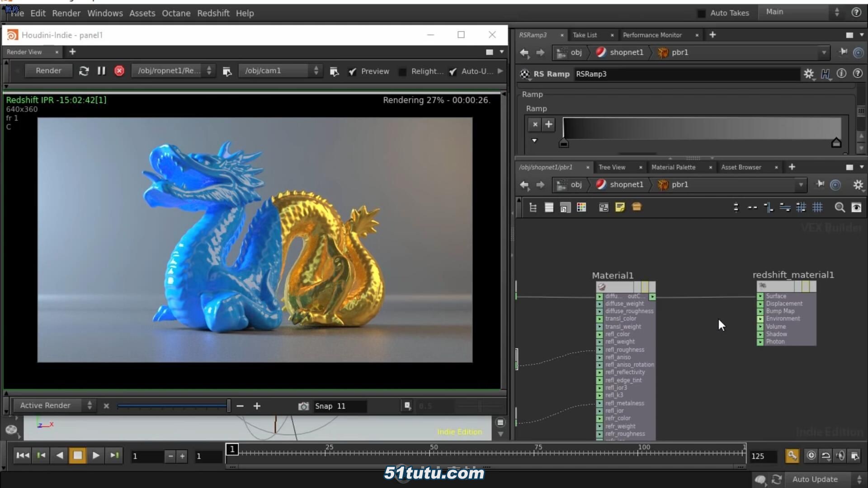Open the Octane menu
The height and width of the screenshot is (488, 868).
pyautogui.click(x=176, y=14)
